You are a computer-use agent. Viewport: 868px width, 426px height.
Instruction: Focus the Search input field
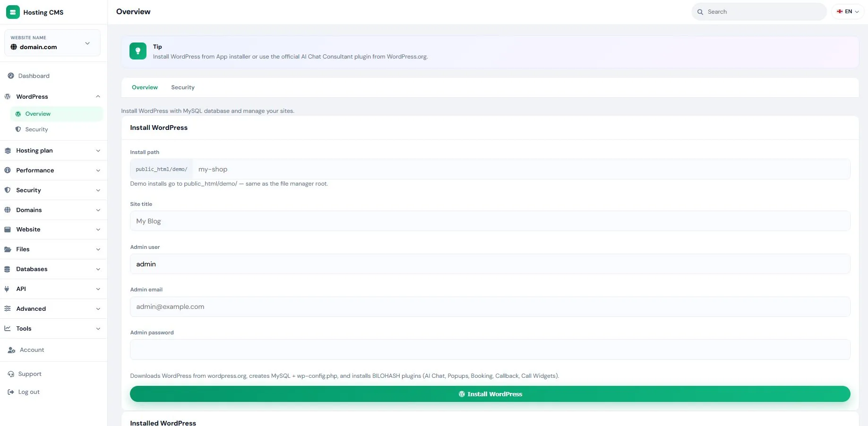759,12
